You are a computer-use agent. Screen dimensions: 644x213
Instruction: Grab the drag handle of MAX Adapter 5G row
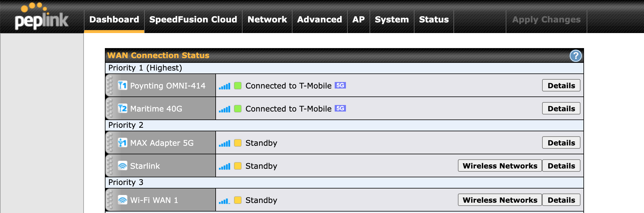(110, 142)
